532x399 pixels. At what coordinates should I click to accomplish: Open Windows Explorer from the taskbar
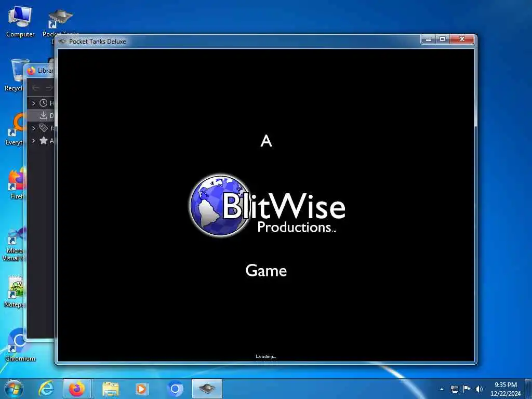111,389
